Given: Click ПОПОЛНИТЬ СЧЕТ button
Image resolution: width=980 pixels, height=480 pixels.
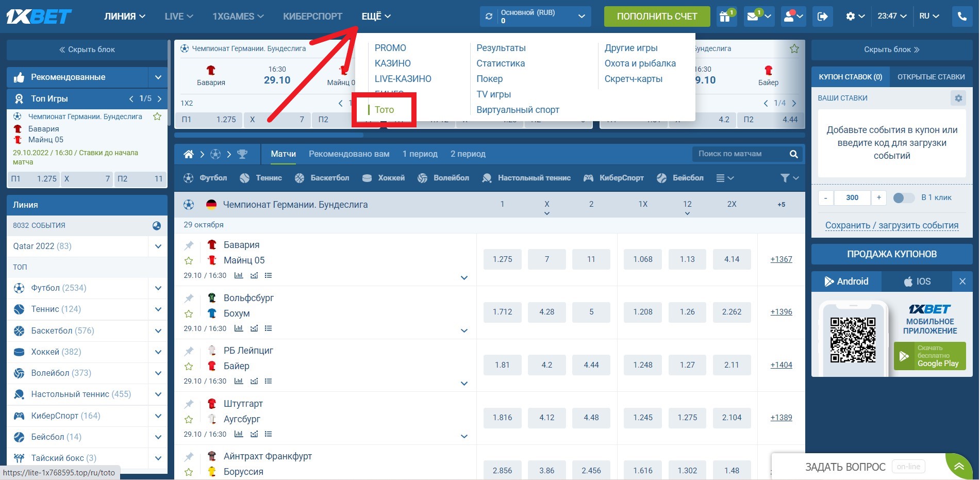Looking at the screenshot, I should pos(657,16).
